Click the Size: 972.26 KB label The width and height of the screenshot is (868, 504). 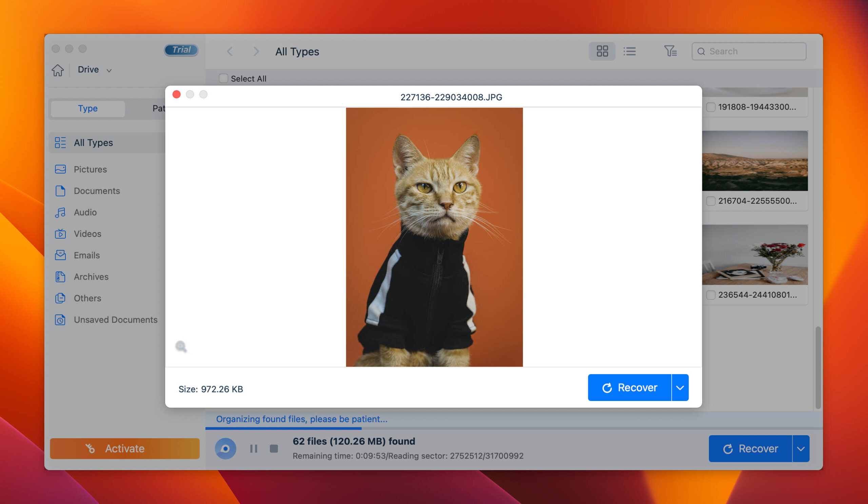point(211,389)
